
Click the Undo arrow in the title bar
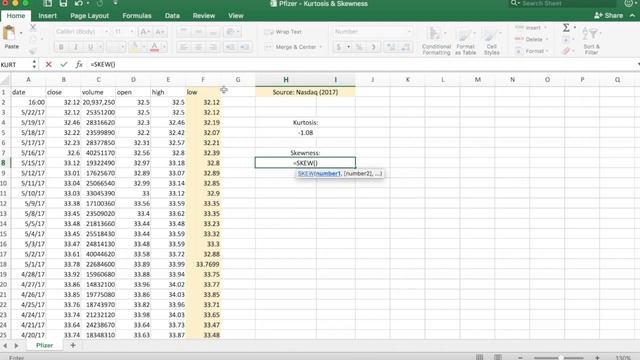[x=78, y=4]
